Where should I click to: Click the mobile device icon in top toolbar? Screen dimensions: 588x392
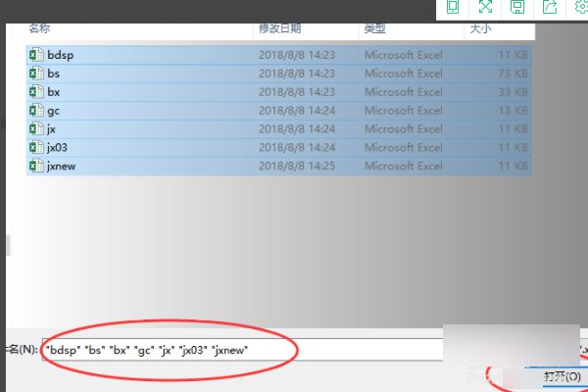[452, 8]
